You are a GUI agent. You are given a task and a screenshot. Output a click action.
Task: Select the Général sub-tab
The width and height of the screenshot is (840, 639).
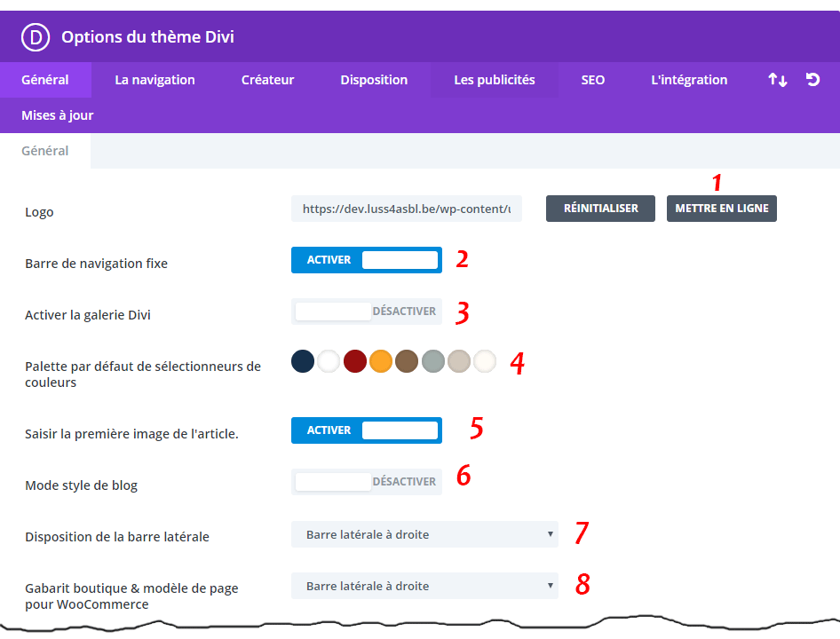[x=45, y=151]
